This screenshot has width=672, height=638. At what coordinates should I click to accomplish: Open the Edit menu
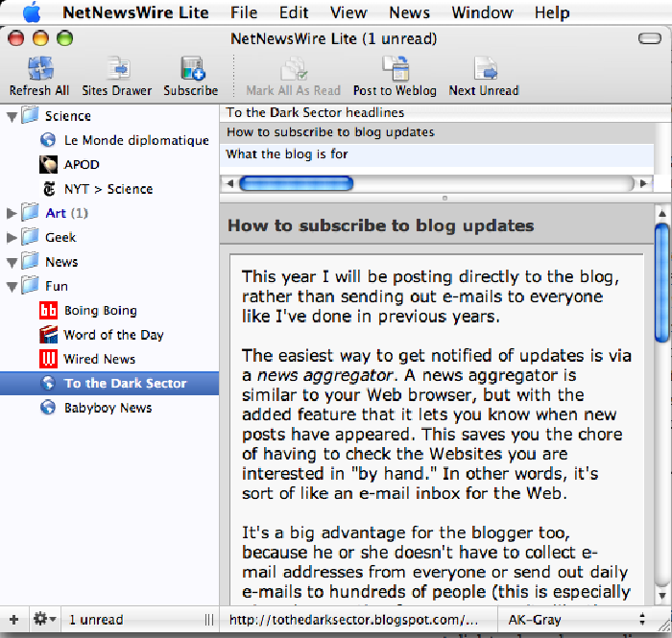(294, 12)
